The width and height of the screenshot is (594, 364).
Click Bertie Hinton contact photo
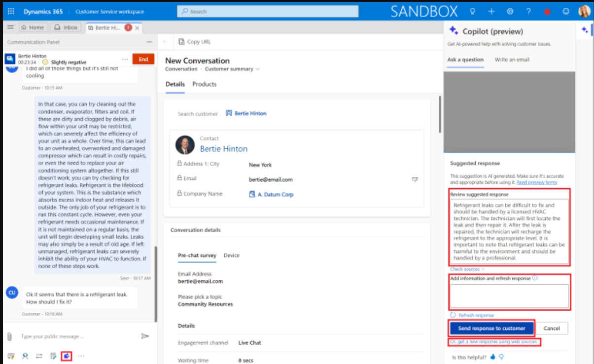185,145
